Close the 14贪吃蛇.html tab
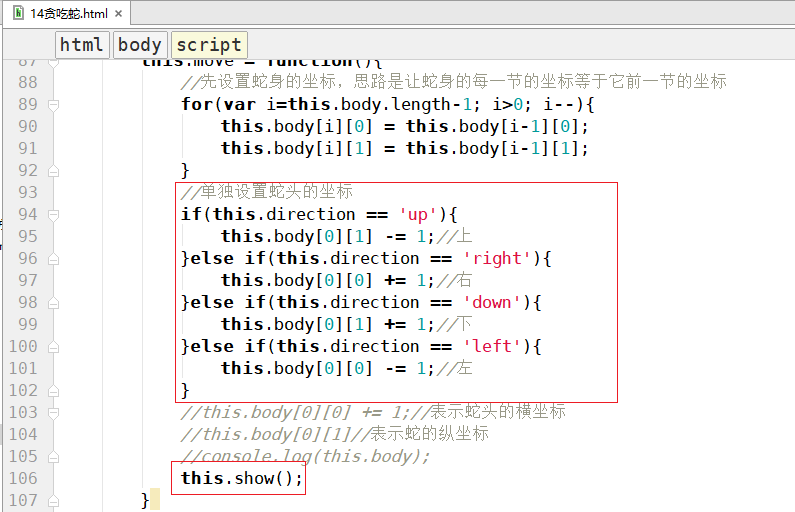The image size is (795, 512). pyautogui.click(x=120, y=12)
